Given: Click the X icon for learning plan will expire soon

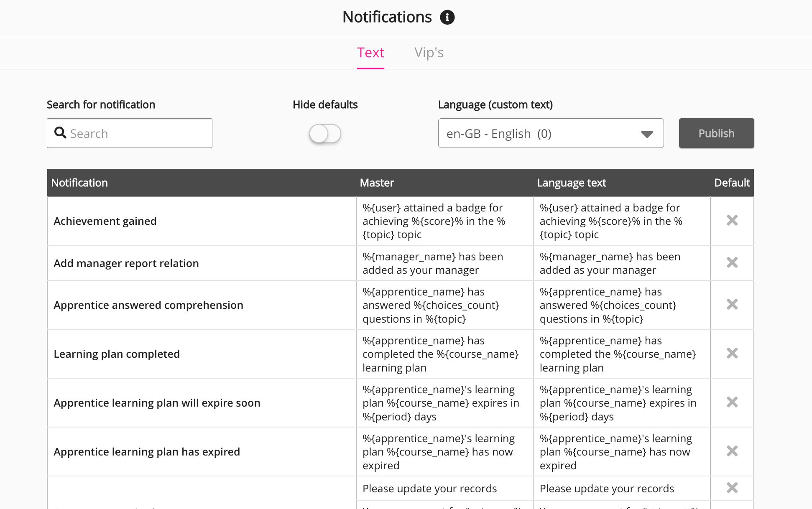Looking at the screenshot, I should click(732, 402).
